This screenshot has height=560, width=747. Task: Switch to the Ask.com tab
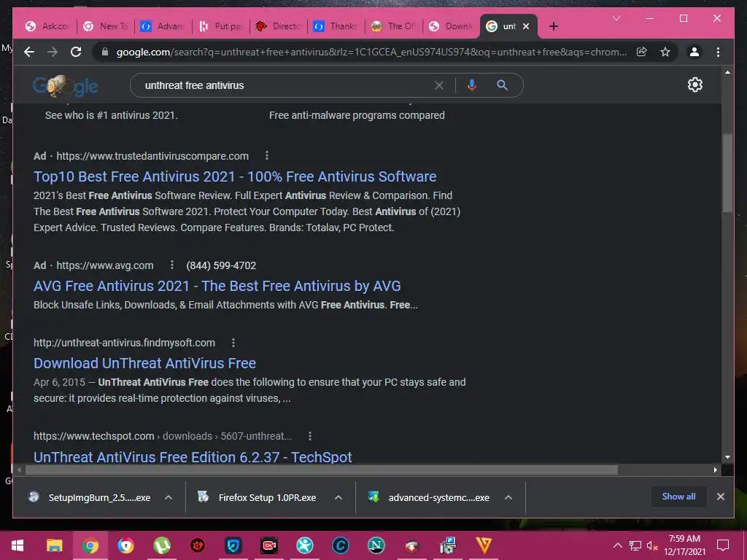pos(48,26)
